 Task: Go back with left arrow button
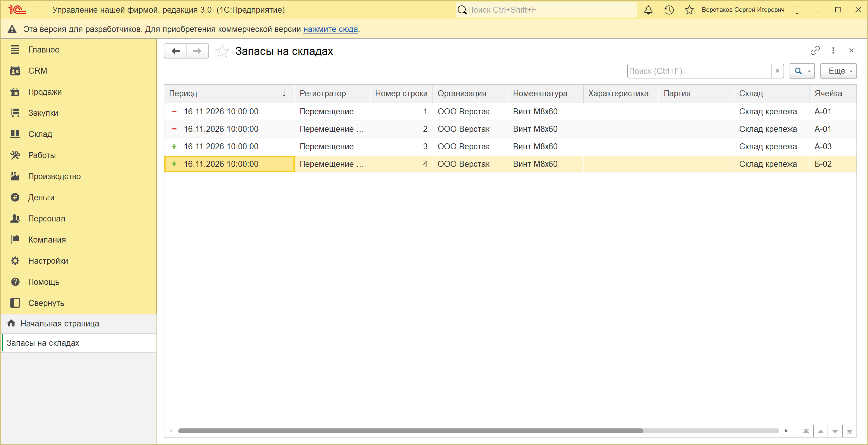point(176,51)
